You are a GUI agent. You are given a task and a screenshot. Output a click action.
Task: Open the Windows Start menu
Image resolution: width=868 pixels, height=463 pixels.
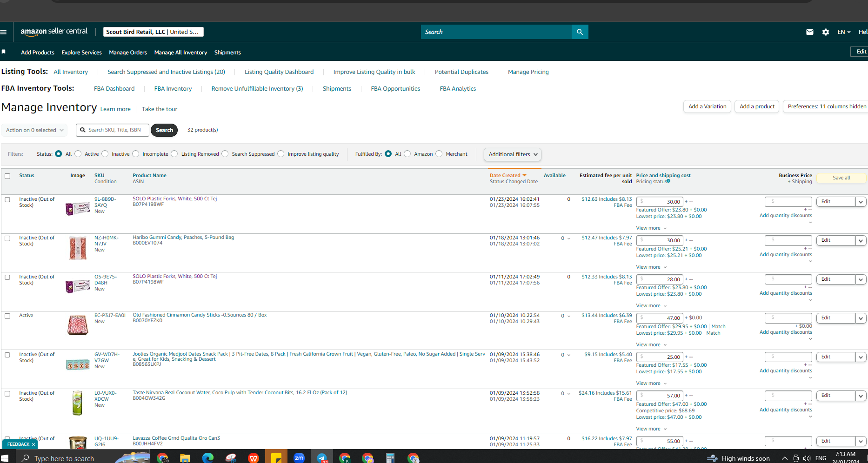point(5,458)
